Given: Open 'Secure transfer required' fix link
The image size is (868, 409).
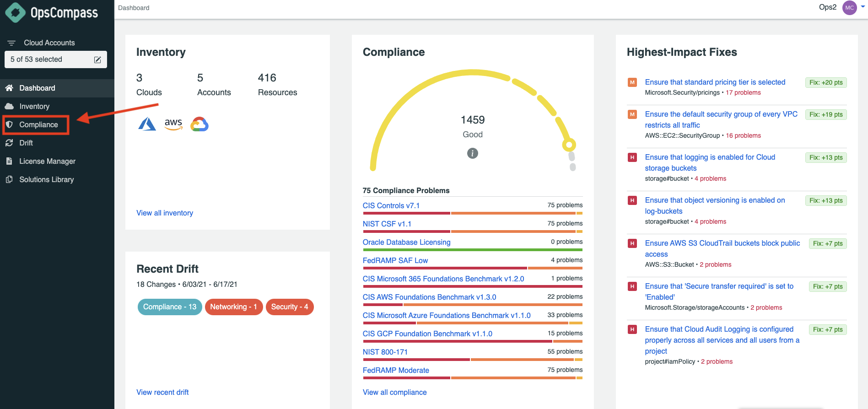Looking at the screenshot, I should (719, 292).
